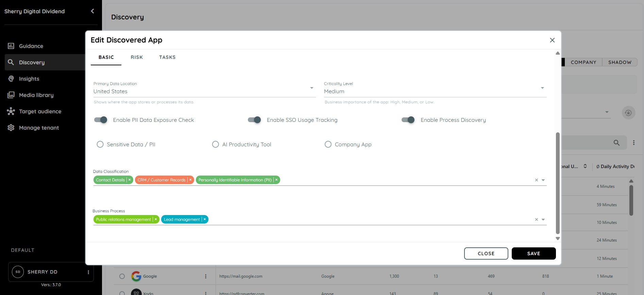Screen dimensions: 644x295
Task: Select the AI Productivity Tool radio
Action: coord(216,144)
